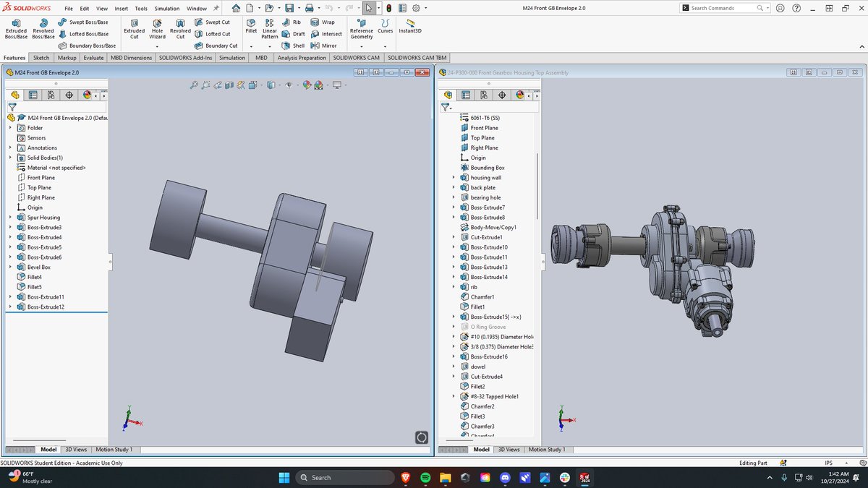This screenshot has width=868, height=488.
Task: Switch to the MBD Dimensions tab
Action: coord(132,57)
